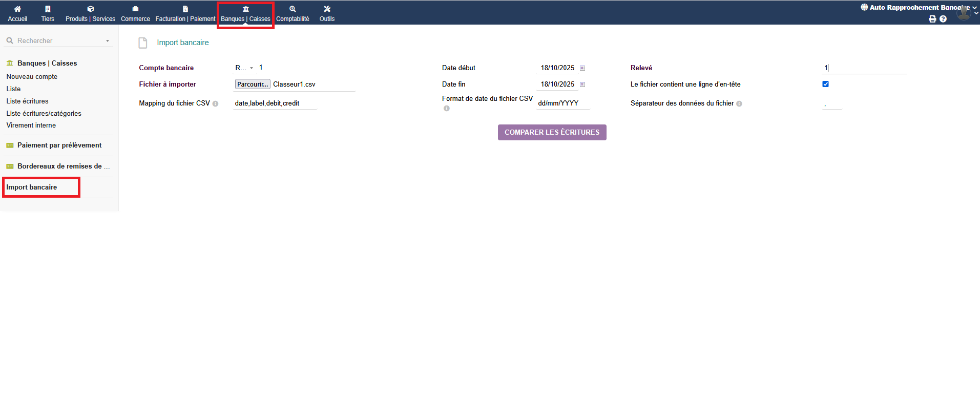
Task: Expand the Compte bancaire dropdown
Action: click(x=245, y=68)
